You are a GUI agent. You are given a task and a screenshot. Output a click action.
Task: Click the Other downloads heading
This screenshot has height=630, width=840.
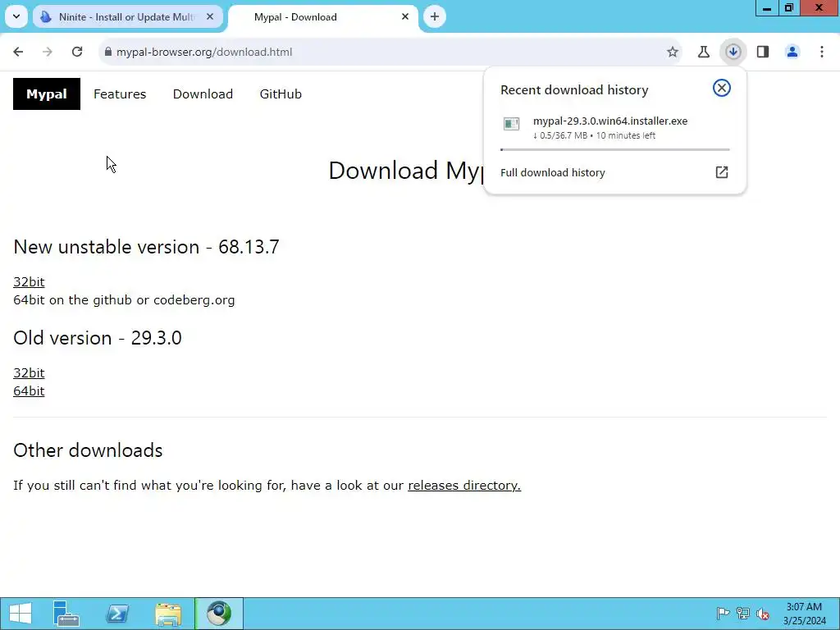(88, 450)
